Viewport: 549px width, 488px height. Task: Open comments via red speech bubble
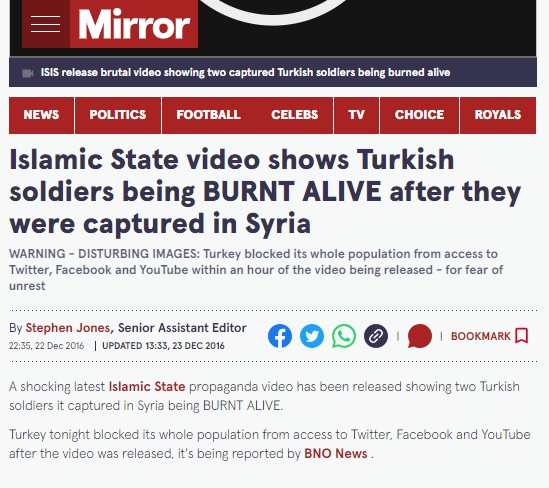pyautogui.click(x=420, y=336)
